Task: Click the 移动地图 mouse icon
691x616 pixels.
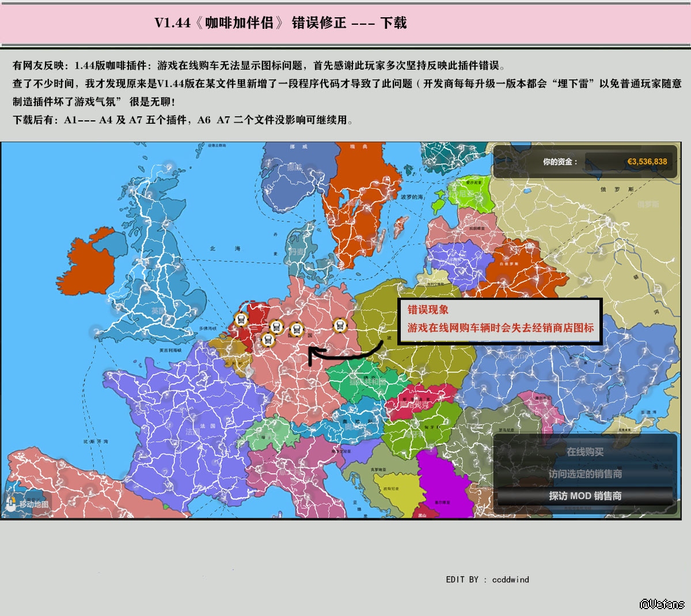Action: (12, 504)
